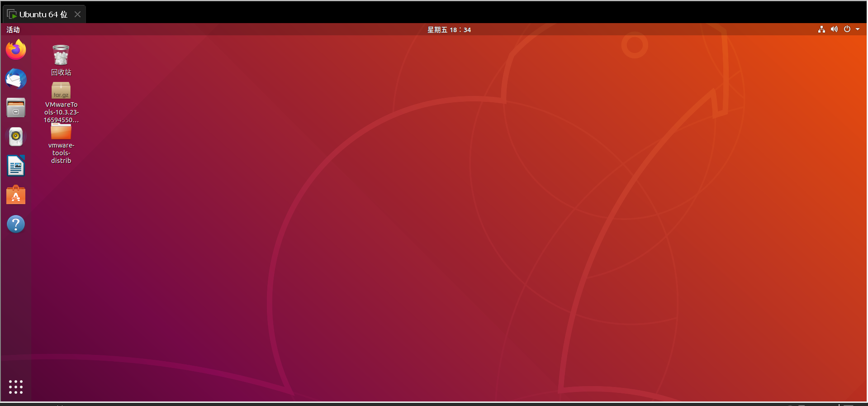
Task: Click the VMwareTools-10.3.23 file name text
Action: 61,112
